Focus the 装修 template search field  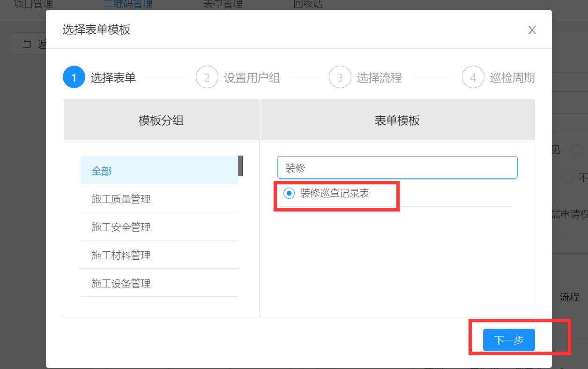coord(397,168)
